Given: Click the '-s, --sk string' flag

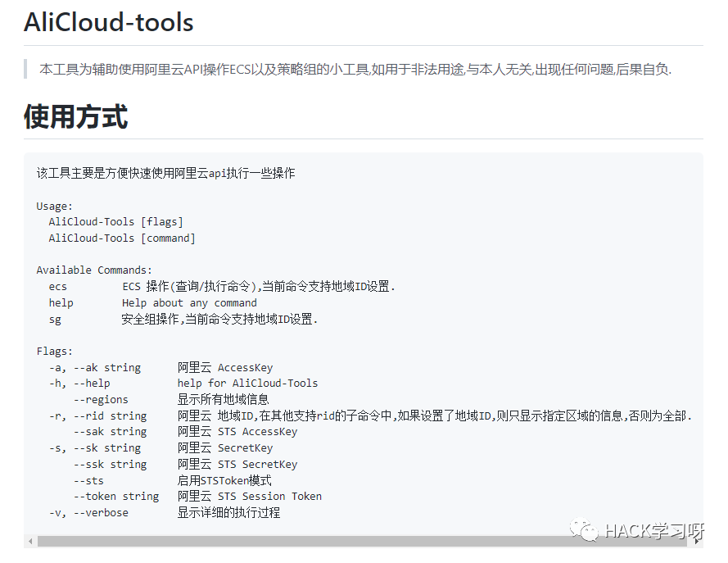Looking at the screenshot, I should 95,448.
